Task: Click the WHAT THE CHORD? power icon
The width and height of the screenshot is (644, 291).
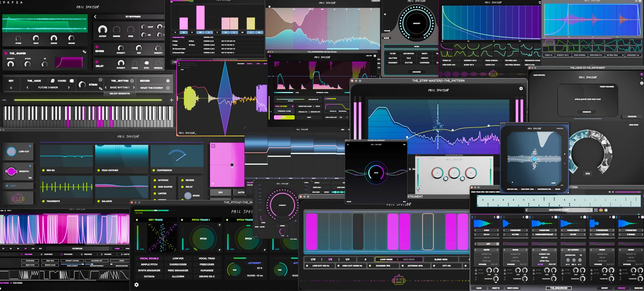Action: [168, 88]
